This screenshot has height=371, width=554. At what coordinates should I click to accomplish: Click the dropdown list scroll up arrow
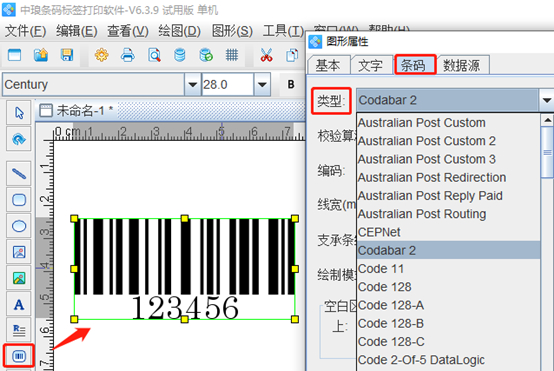pyautogui.click(x=547, y=120)
